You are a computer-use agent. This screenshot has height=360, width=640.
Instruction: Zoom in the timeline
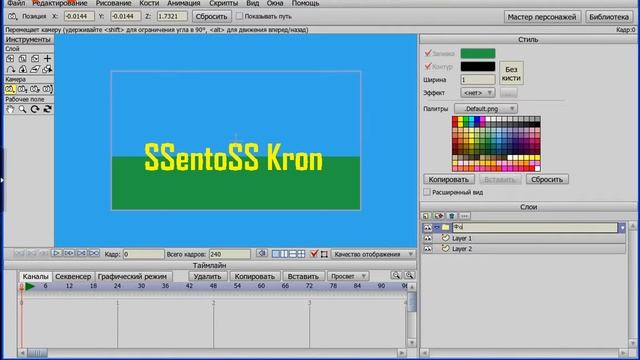point(409,276)
